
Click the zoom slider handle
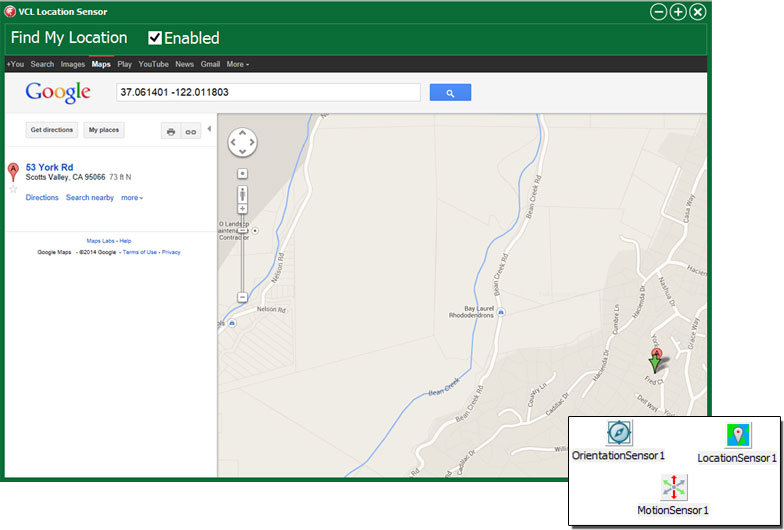pos(242,230)
